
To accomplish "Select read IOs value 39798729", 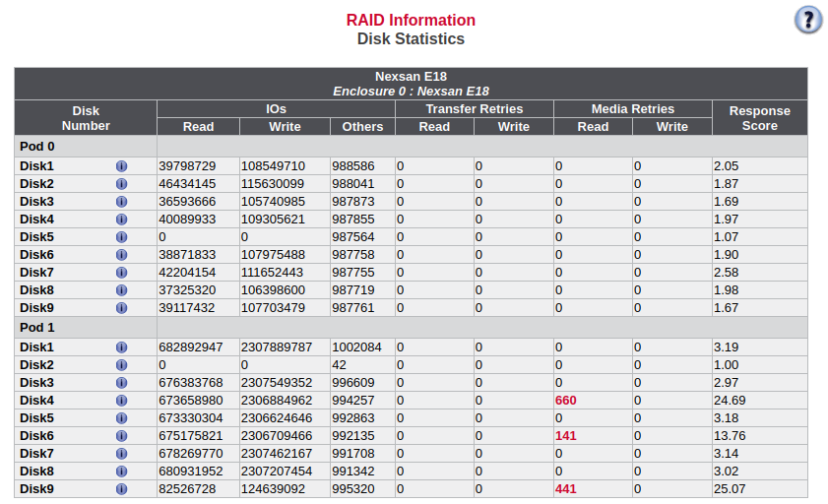I will (187, 166).
